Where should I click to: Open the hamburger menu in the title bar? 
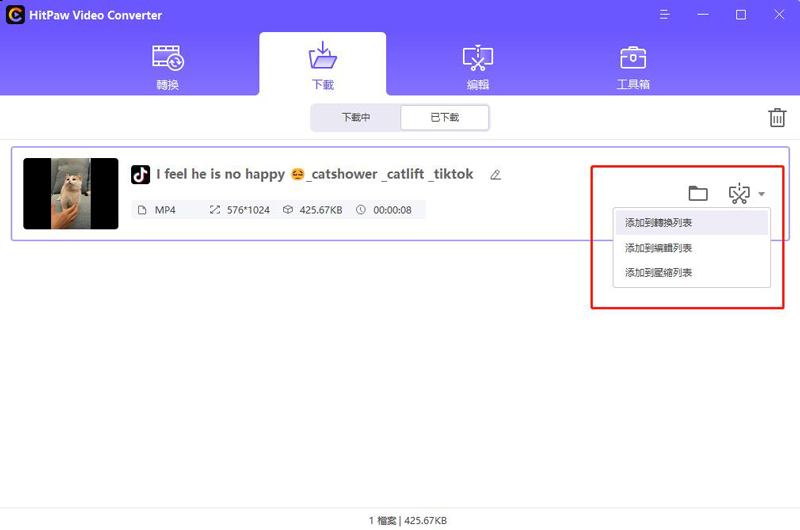[x=664, y=15]
